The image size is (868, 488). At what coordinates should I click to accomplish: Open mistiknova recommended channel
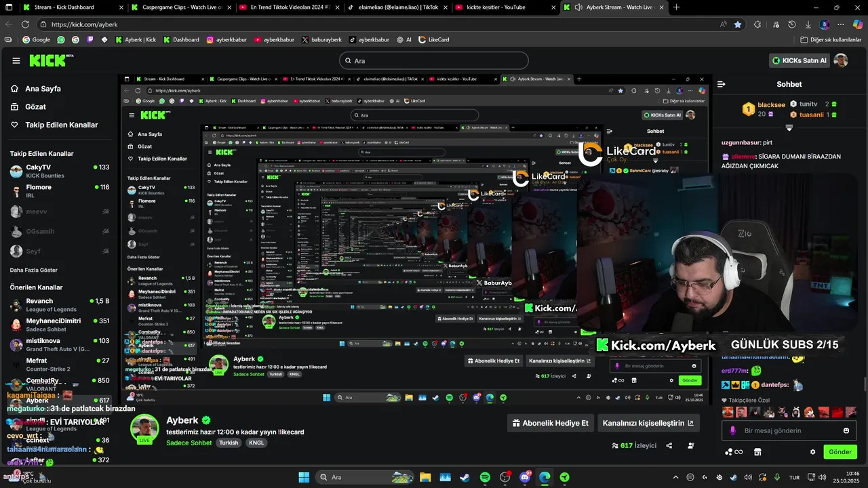point(59,344)
